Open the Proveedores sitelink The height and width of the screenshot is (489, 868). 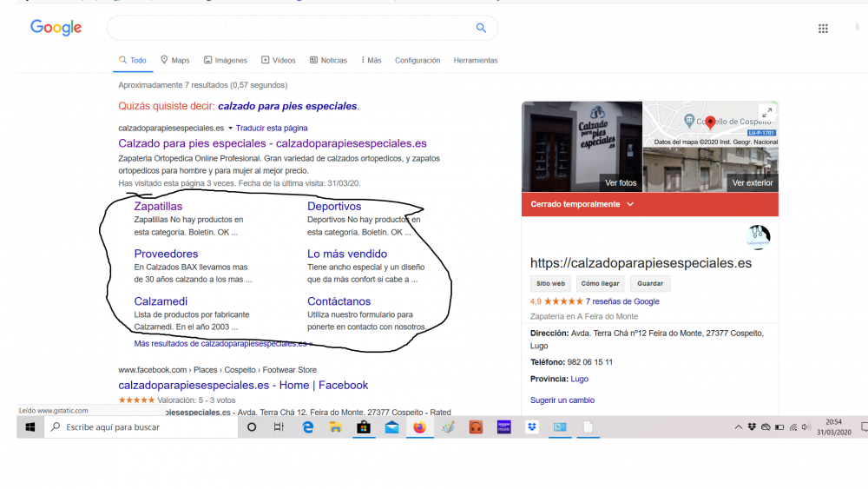166,254
